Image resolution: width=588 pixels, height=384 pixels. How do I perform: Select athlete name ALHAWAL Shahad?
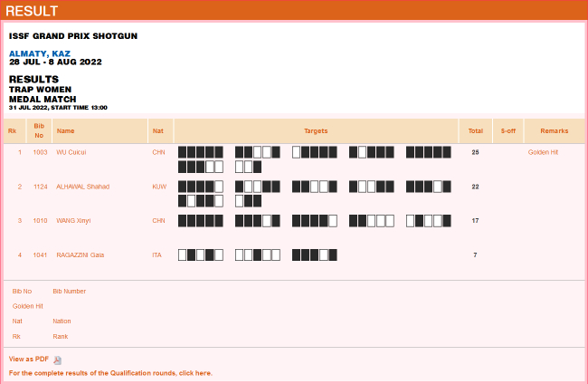(x=83, y=187)
